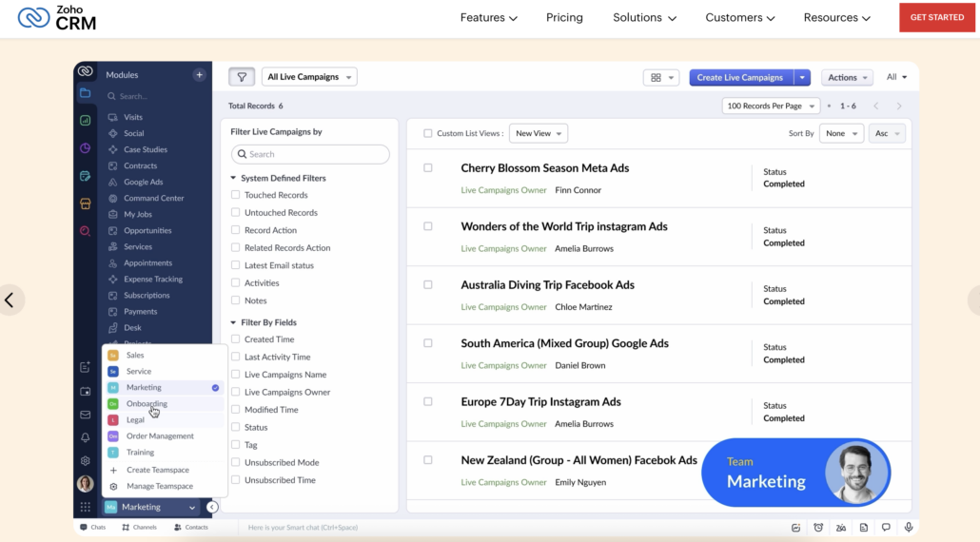Image resolution: width=980 pixels, height=542 pixels.
Task: Go to the Pricing page
Action: 564,17
